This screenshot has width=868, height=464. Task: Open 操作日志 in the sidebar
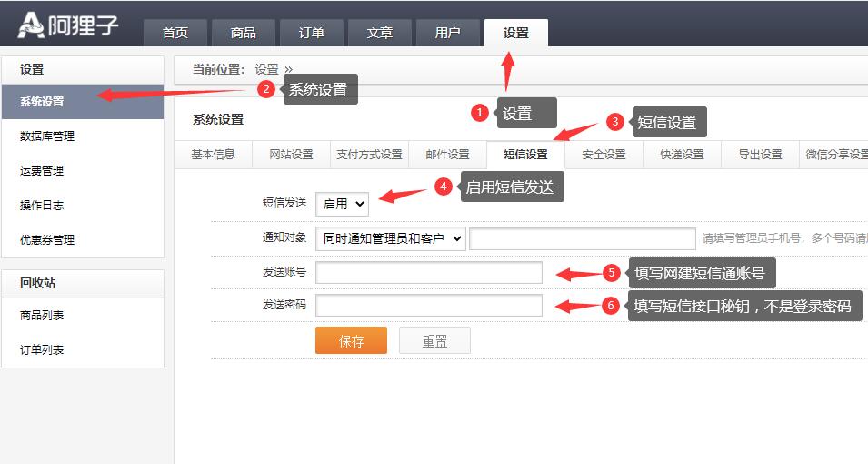click(x=42, y=206)
